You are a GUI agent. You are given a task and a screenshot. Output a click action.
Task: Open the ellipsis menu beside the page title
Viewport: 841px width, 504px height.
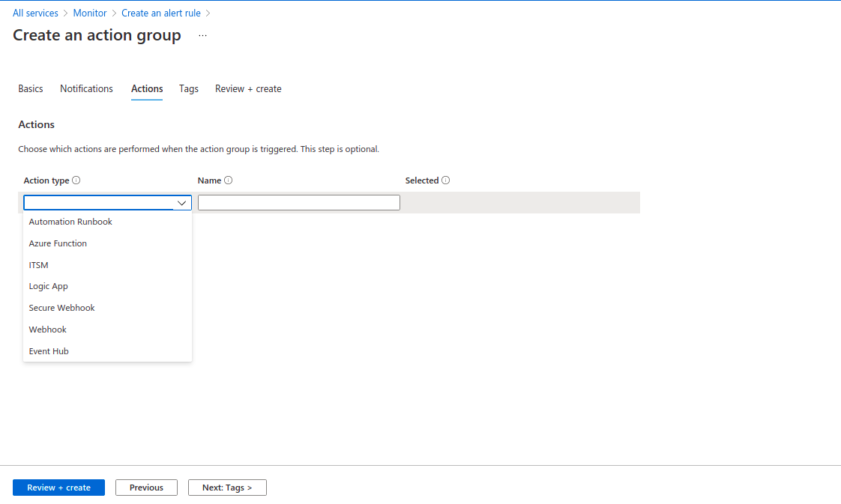click(202, 35)
